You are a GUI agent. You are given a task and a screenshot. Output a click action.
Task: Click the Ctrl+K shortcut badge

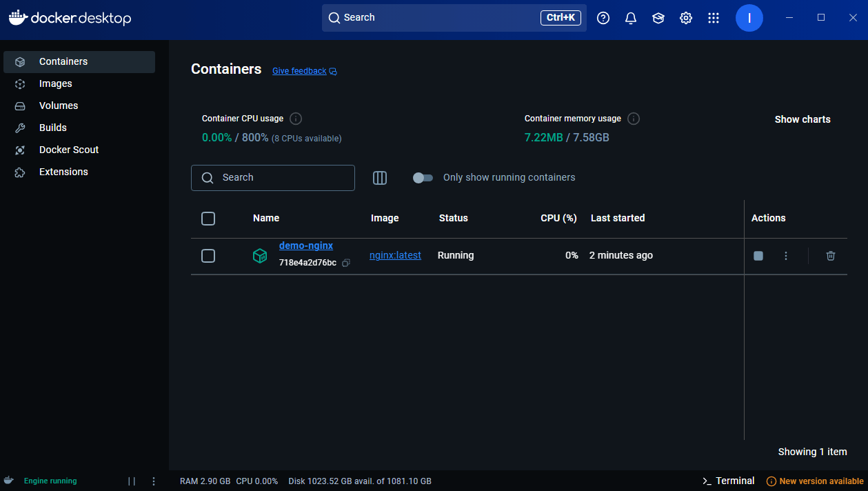point(561,18)
